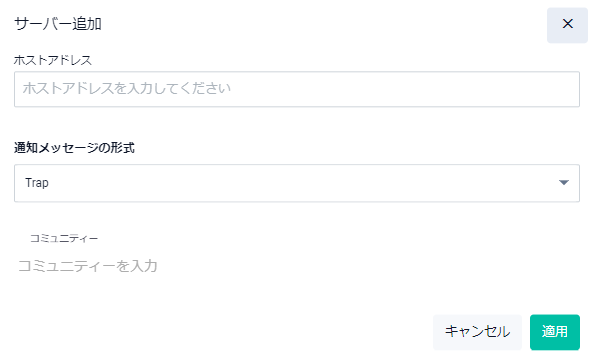This screenshot has width=593, height=362.
Task: Focus the コミュニティー input field
Action: click(297, 266)
